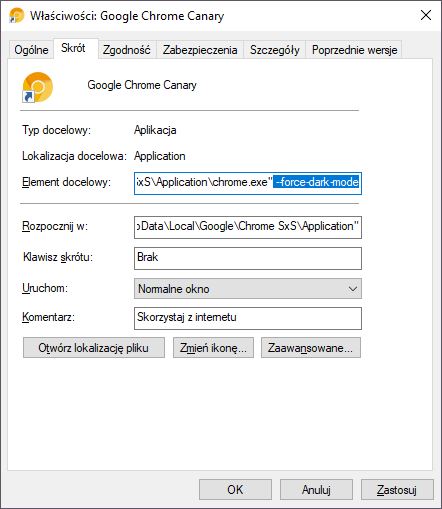Click the Komentarz label
442x509 pixels.
pyautogui.click(x=48, y=317)
